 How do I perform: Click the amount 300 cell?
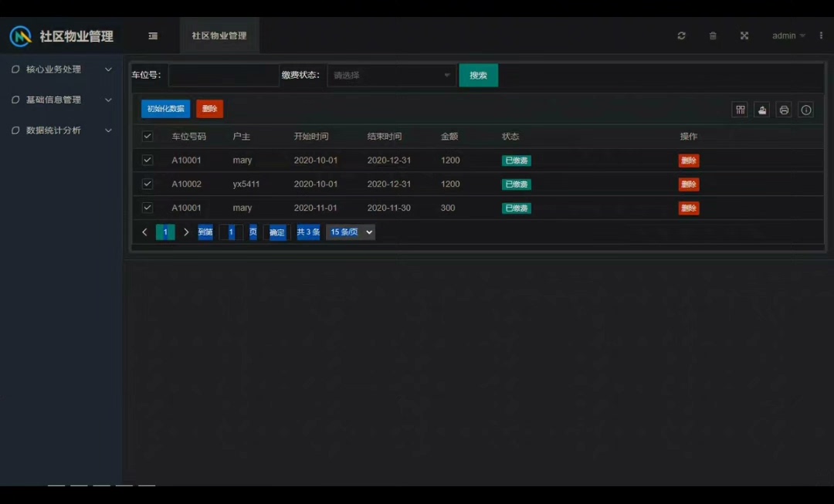(x=448, y=208)
